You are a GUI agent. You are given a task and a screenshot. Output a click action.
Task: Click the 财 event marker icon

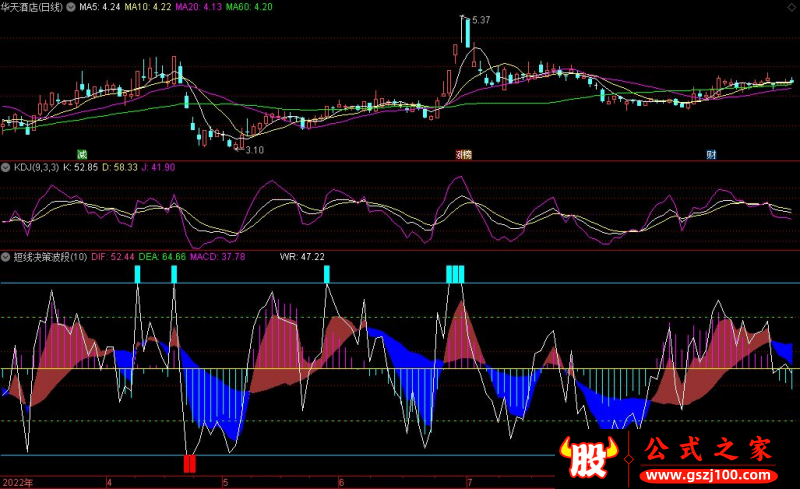tap(711, 154)
